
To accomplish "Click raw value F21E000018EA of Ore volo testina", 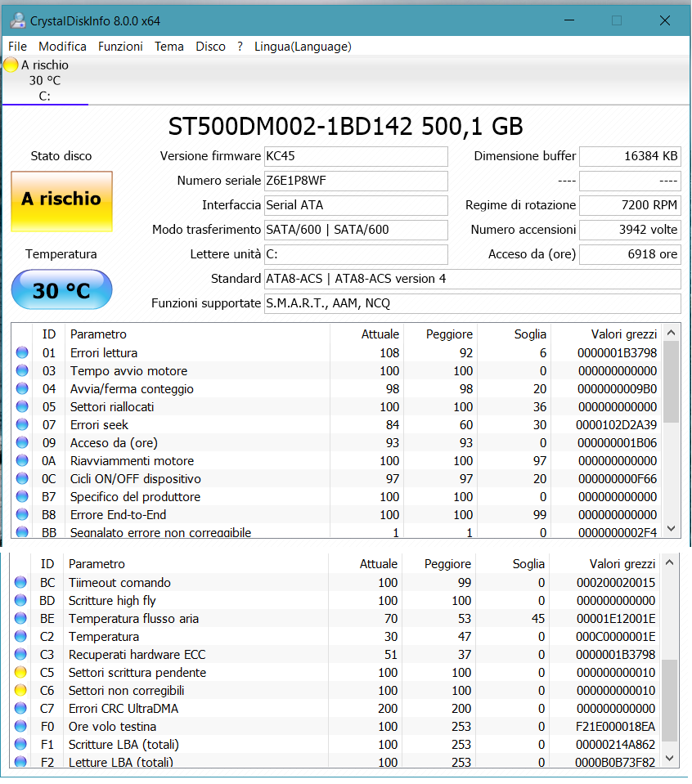I will tap(615, 727).
